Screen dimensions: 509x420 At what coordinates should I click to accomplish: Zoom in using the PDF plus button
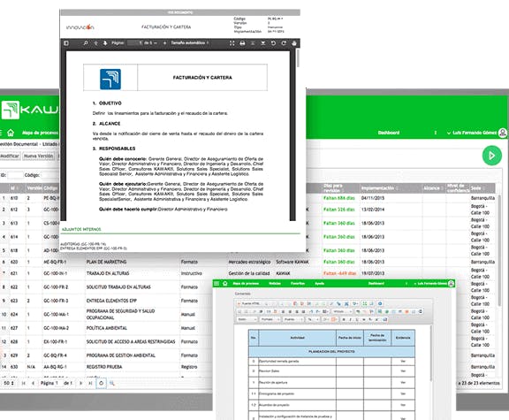click(164, 43)
